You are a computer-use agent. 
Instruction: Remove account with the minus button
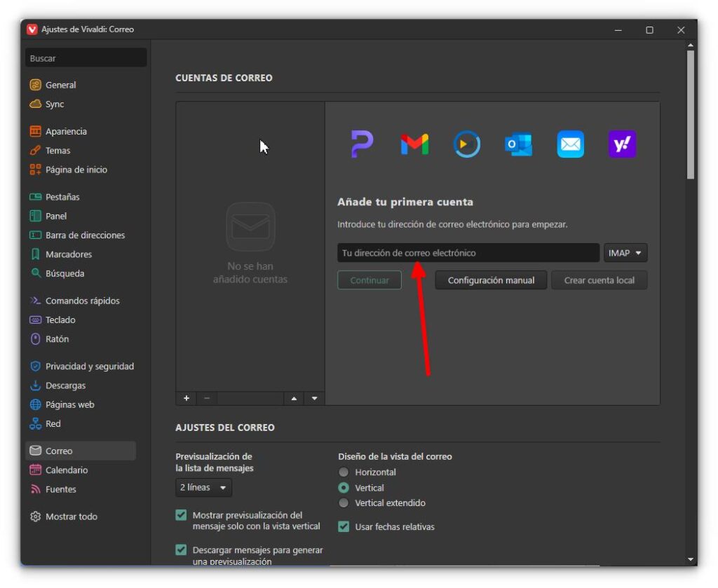pyautogui.click(x=207, y=398)
